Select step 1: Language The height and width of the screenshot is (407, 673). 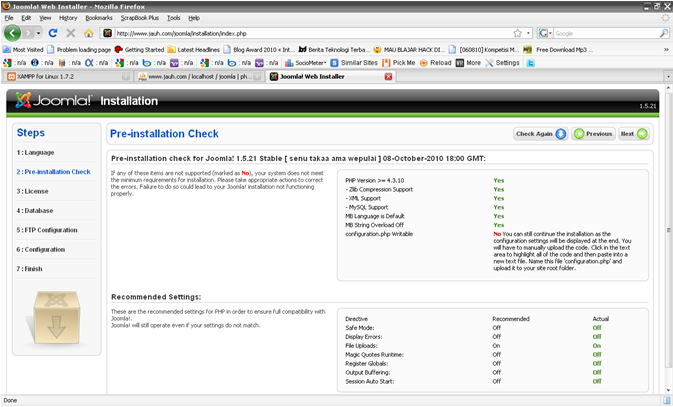tap(35, 152)
